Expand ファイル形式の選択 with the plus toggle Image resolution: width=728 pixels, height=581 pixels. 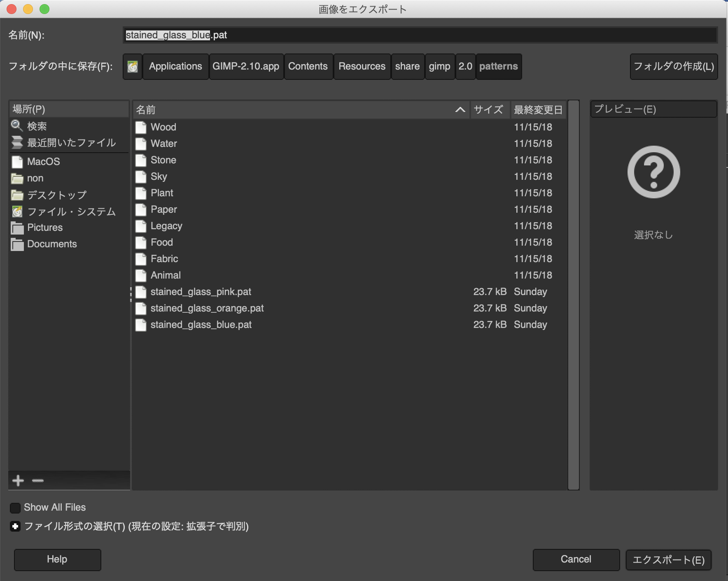[x=15, y=526]
